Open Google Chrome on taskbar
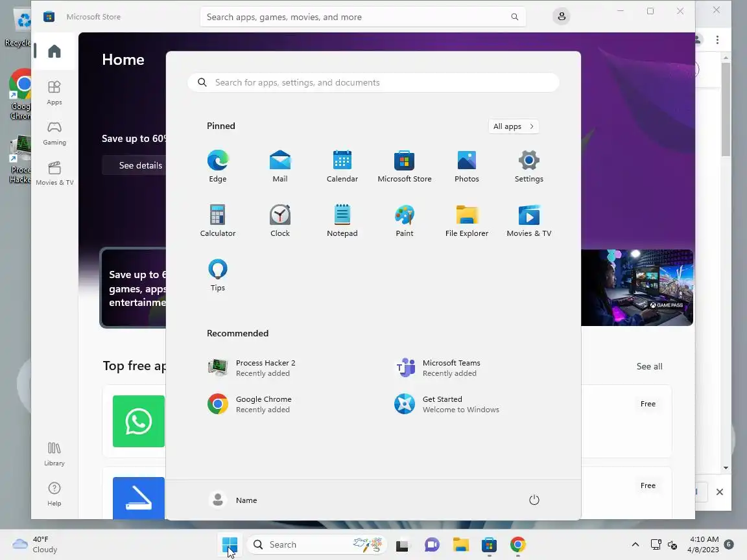Viewport: 747px width, 560px height. click(x=518, y=544)
